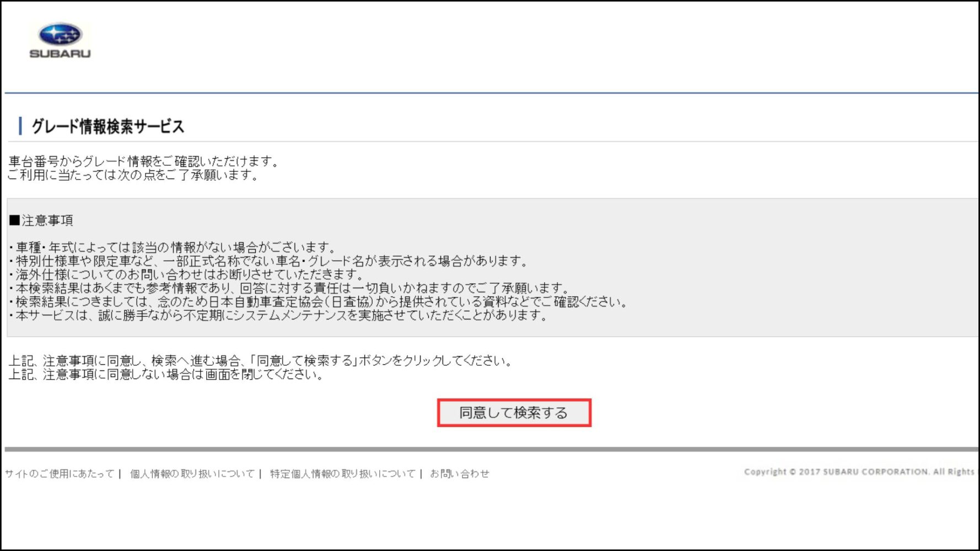
Task: Click the ■注意事項 section title
Action: (x=41, y=220)
